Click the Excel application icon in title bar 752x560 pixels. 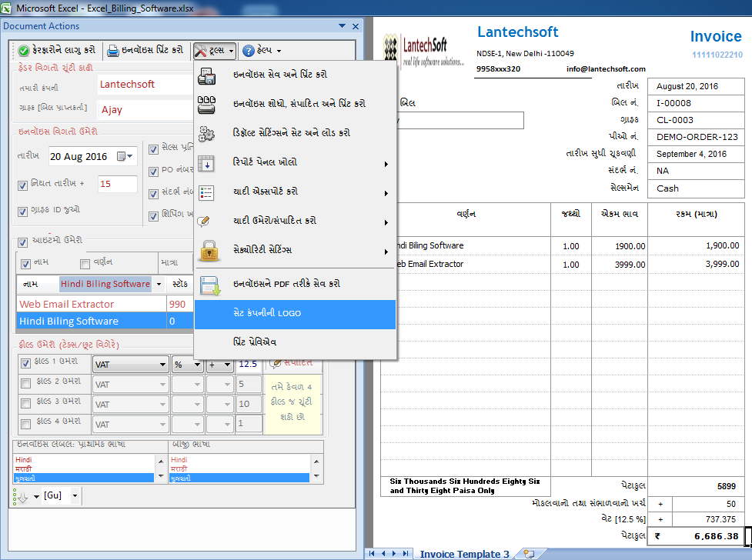(x=5, y=8)
